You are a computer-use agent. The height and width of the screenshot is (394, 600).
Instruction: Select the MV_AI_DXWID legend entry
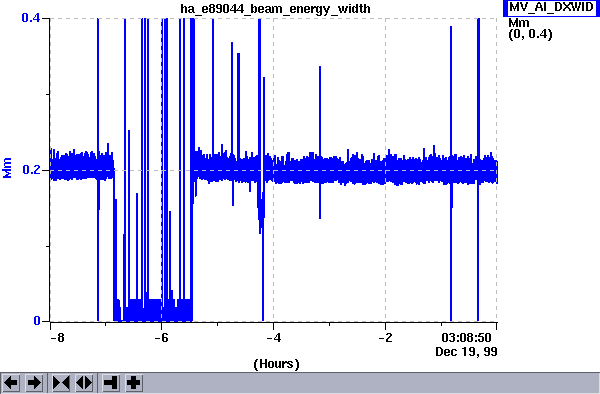pyautogui.click(x=551, y=7)
